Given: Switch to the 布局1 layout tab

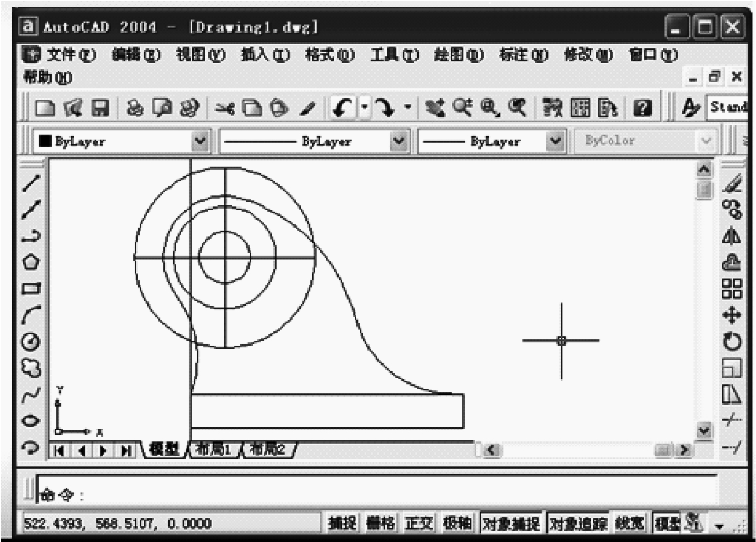Looking at the screenshot, I should point(214,450).
